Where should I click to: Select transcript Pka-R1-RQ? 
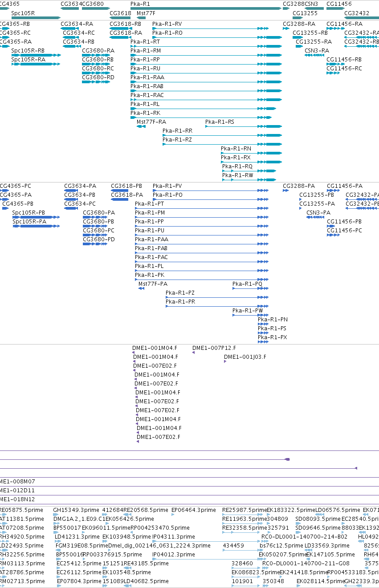[237, 166]
